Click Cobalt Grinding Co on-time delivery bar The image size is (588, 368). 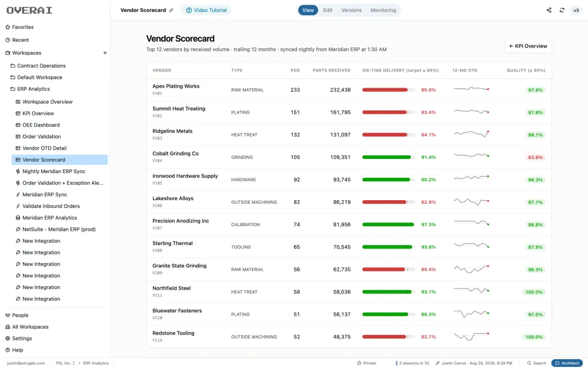coord(389,157)
